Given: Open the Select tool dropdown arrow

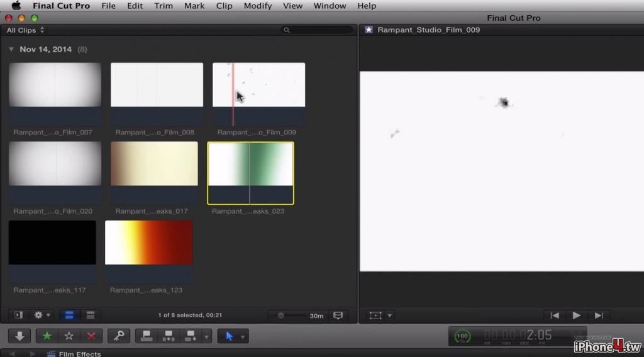Looking at the screenshot, I should point(243,337).
